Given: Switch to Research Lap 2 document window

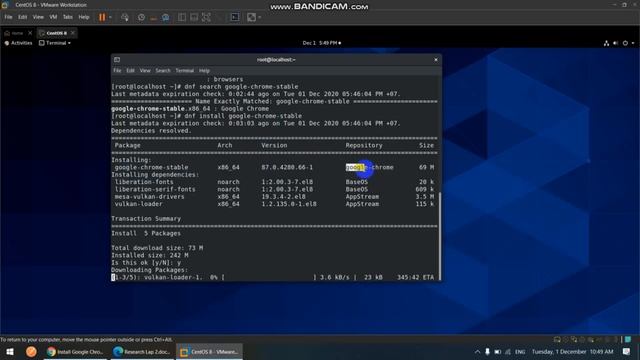Looking at the screenshot, I should 142,351.
